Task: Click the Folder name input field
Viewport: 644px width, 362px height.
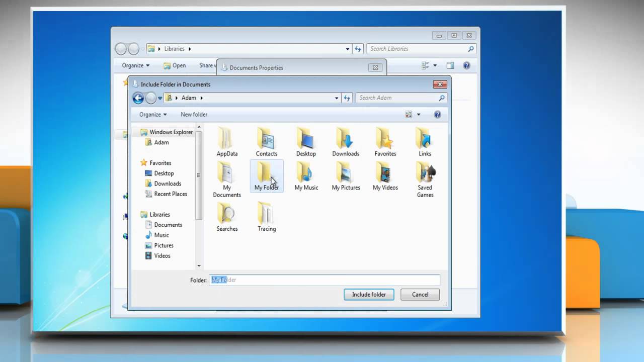Action: [x=325, y=280]
